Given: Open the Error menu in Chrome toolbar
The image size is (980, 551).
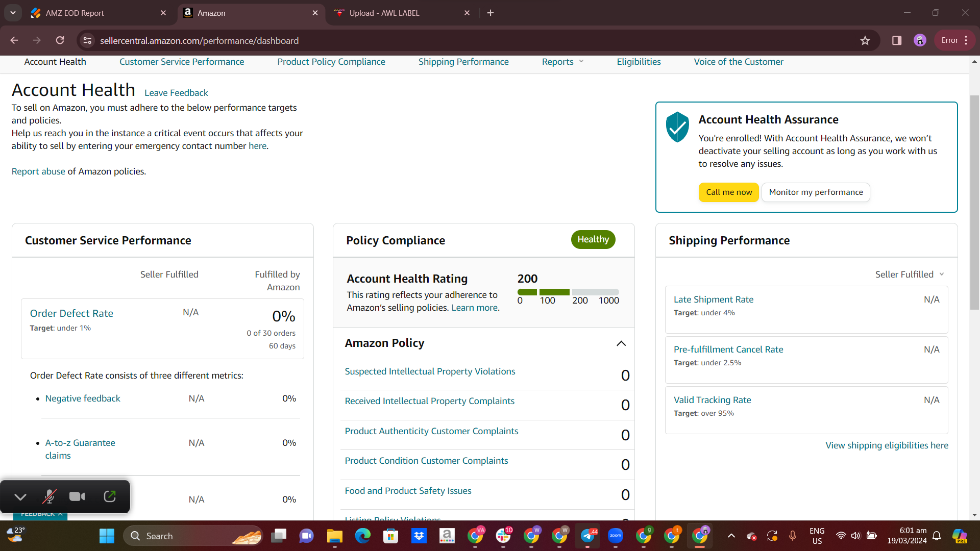Looking at the screenshot, I should coord(954,40).
